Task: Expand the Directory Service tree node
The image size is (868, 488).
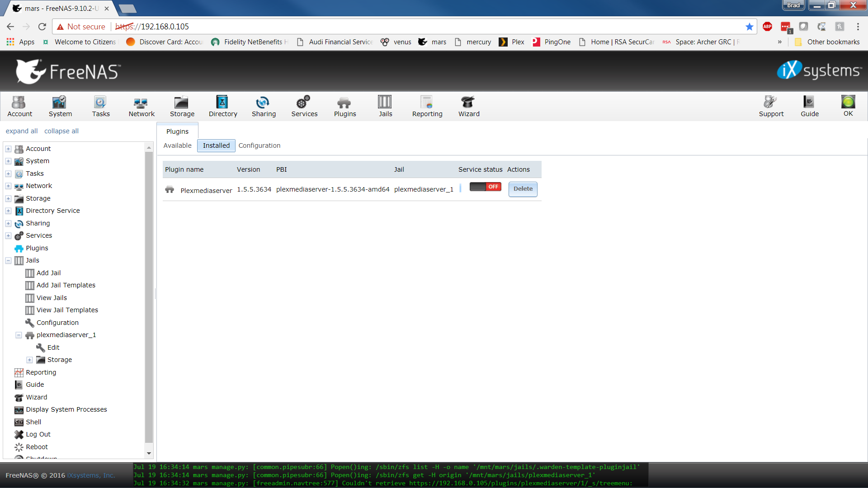Action: (x=8, y=211)
